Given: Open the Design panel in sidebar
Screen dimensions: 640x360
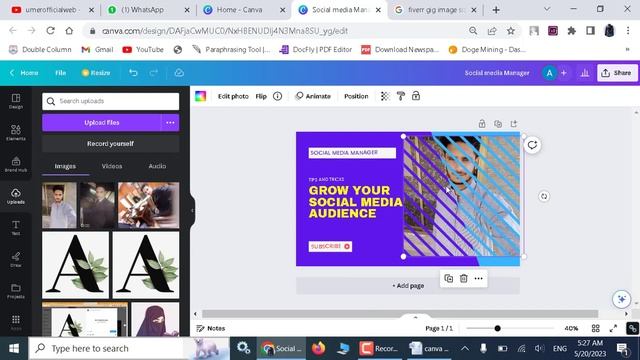Looking at the screenshot, I should (x=16, y=100).
